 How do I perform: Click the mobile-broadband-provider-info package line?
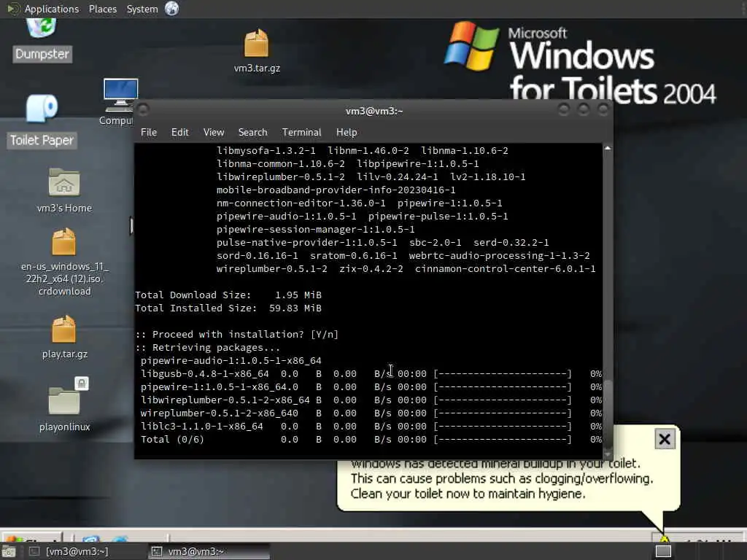(x=336, y=190)
